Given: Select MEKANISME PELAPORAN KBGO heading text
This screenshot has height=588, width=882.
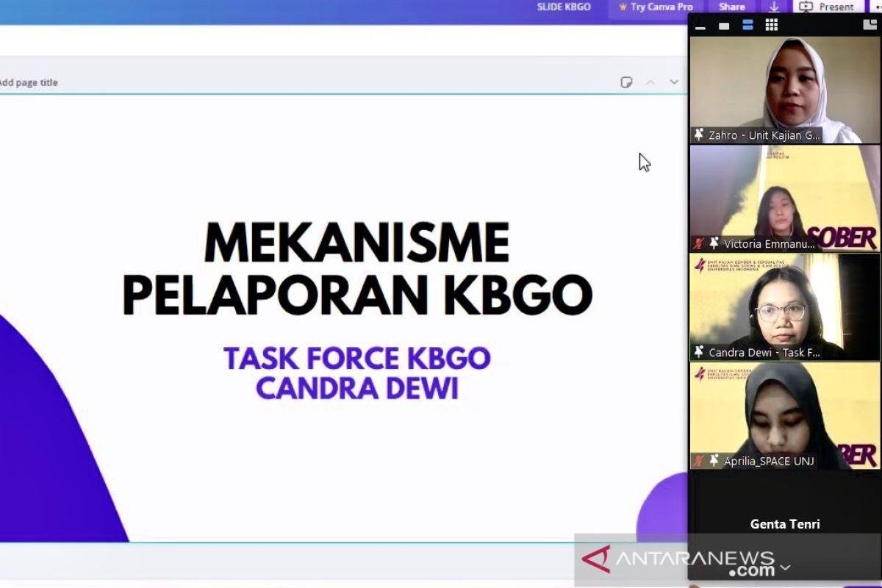Looking at the screenshot, I should coord(357,269).
